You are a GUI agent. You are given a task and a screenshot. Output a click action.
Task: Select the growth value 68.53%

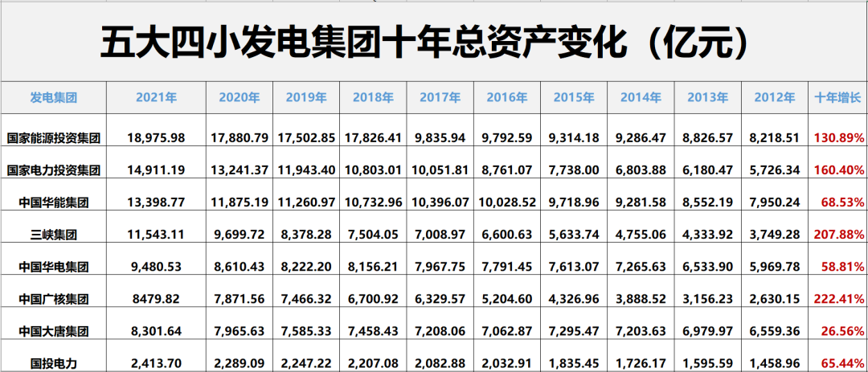[842, 202]
